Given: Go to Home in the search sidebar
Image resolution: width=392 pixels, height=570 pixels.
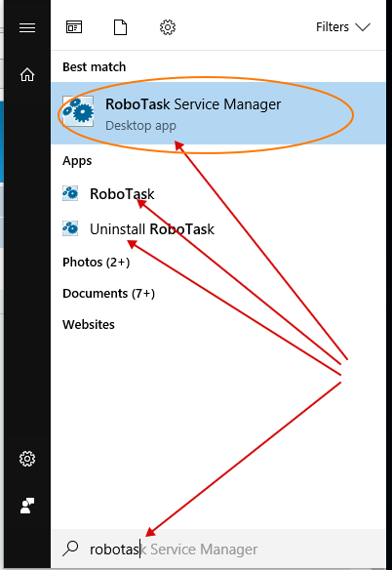Looking at the screenshot, I should click(27, 75).
